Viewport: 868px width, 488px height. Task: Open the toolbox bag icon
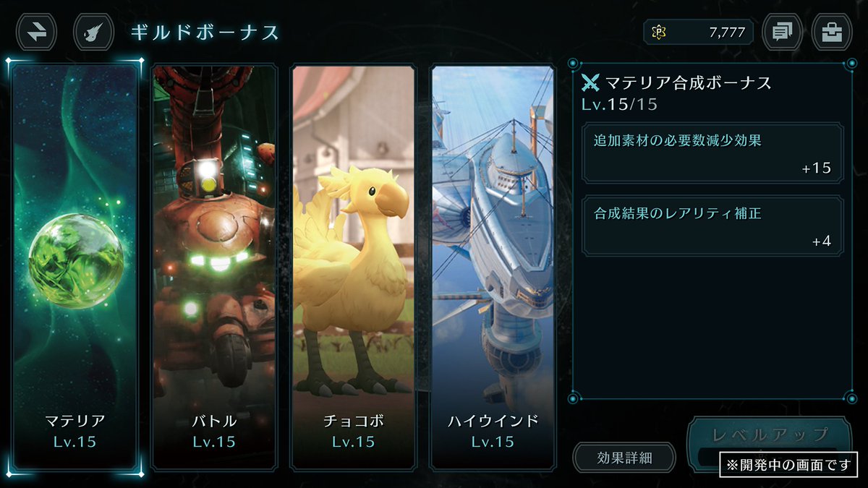point(832,32)
